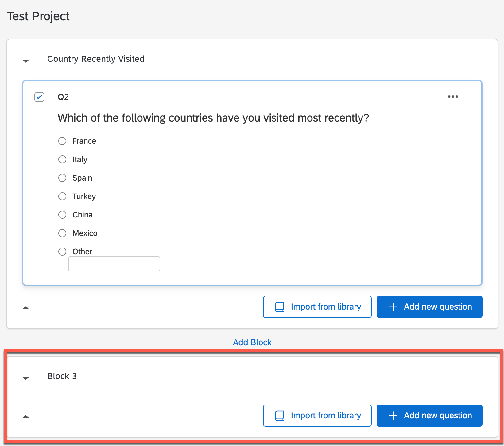
Task: Click up arrow at bottom of first block
Action: tap(26, 307)
